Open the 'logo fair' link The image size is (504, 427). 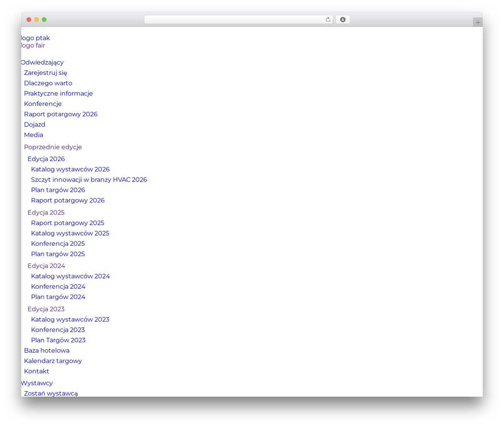tap(33, 45)
